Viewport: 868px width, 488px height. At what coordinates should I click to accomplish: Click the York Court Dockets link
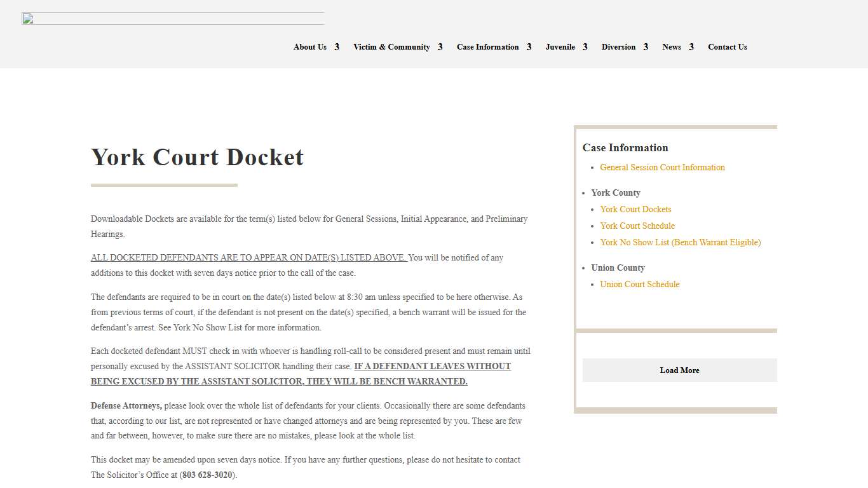[635, 209]
